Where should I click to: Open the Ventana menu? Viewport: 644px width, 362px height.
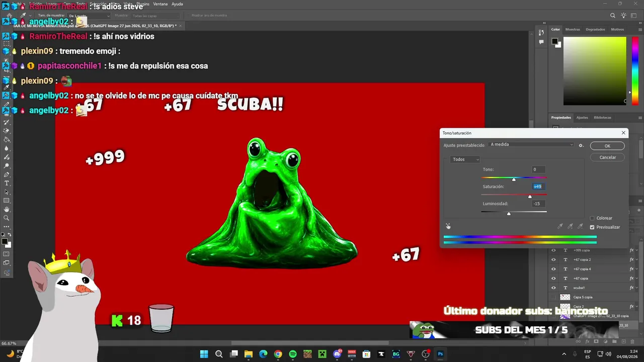click(160, 4)
